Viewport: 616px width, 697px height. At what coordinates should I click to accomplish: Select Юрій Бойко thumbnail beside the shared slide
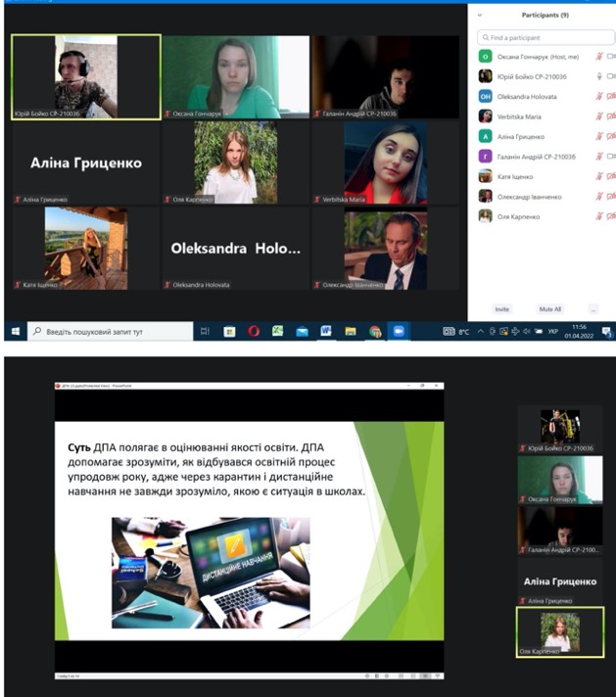pos(560,429)
